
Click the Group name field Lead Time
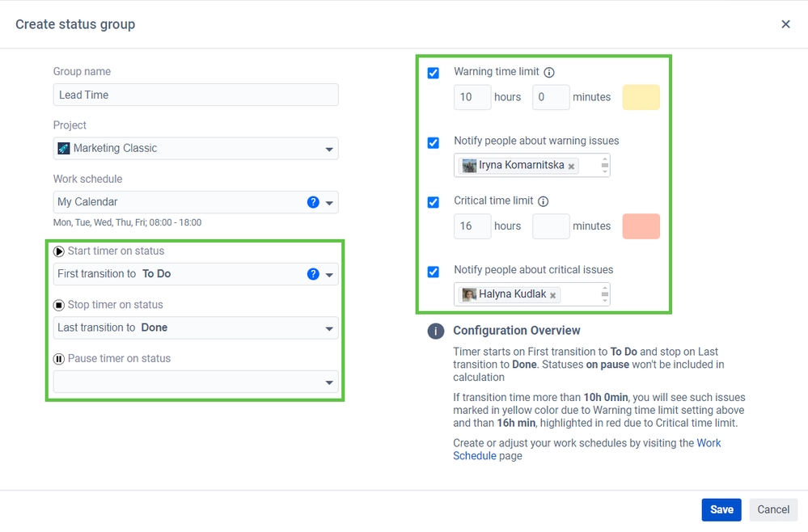196,95
